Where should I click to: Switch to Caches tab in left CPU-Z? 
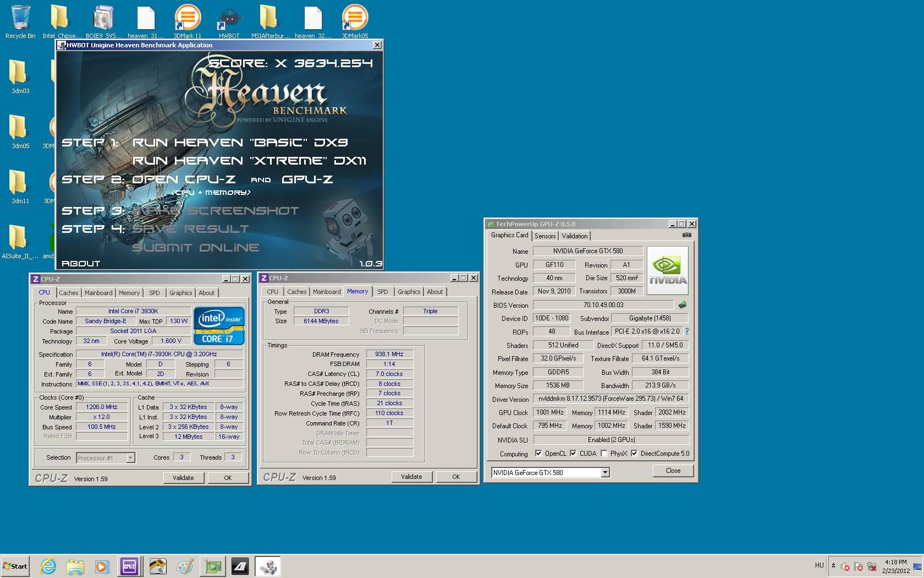click(x=69, y=293)
